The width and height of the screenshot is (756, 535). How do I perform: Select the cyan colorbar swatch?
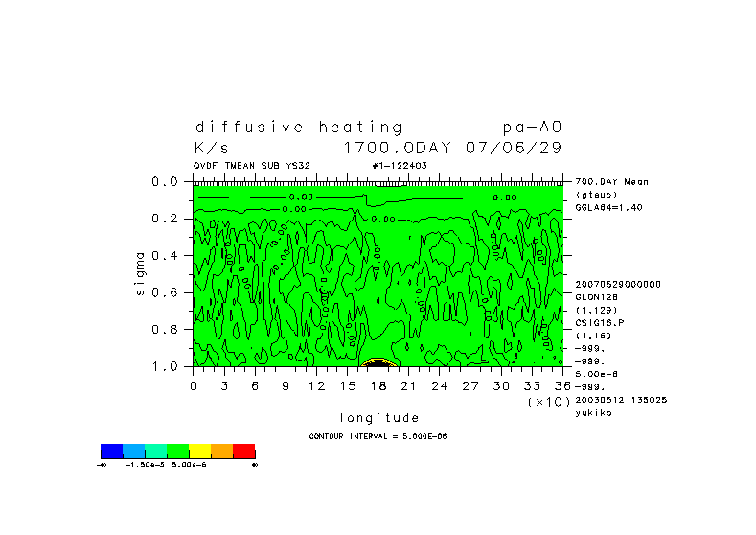(155, 451)
